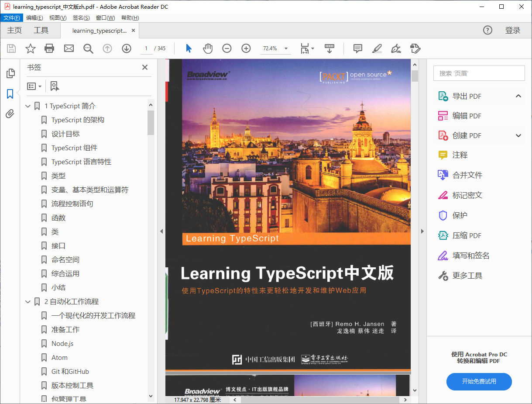The width and height of the screenshot is (532, 404).
Task: Click the 登录 sign-in link
Action: 513,30
